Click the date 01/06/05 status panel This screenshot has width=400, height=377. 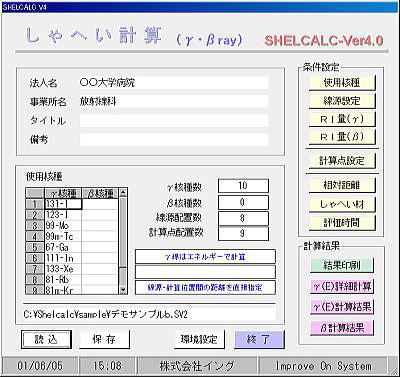tap(40, 366)
